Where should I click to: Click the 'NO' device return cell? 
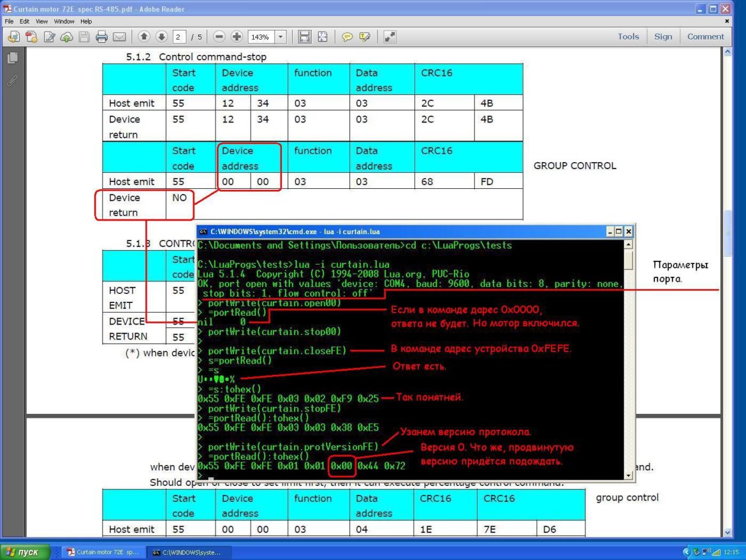pos(179,198)
